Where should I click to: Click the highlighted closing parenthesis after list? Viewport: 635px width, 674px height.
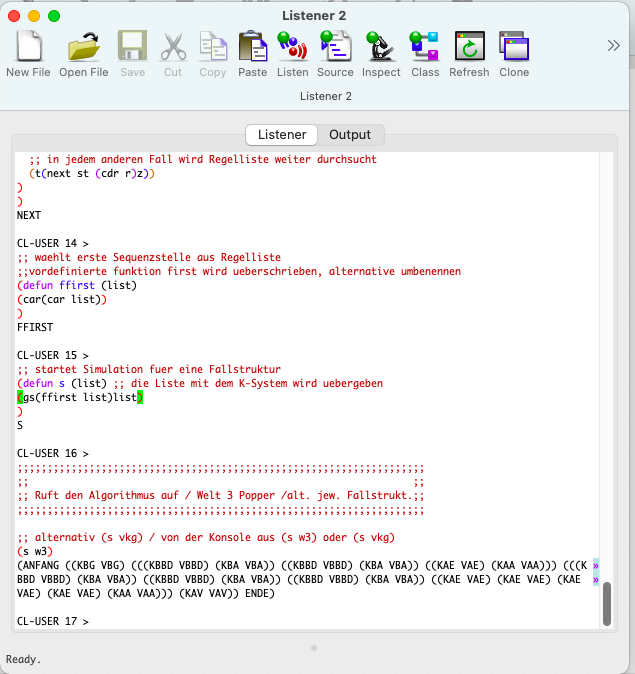[141, 398]
